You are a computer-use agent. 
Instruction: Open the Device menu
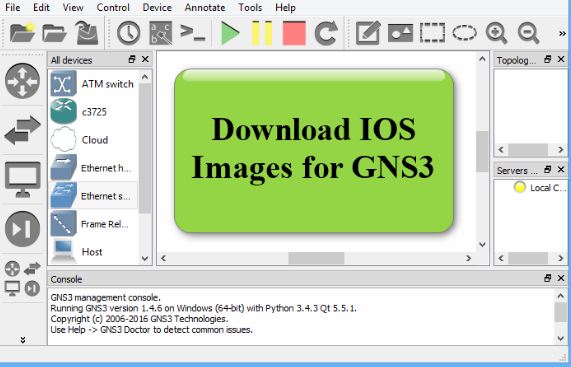tap(157, 7)
